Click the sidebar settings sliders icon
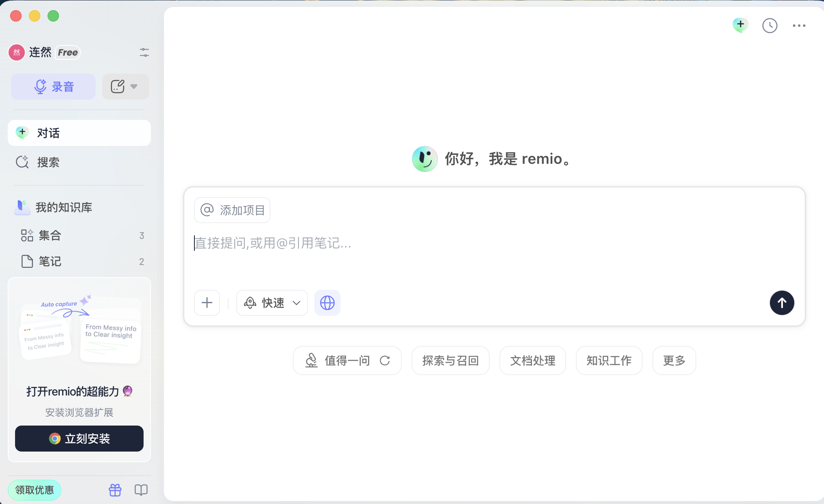 144,52
